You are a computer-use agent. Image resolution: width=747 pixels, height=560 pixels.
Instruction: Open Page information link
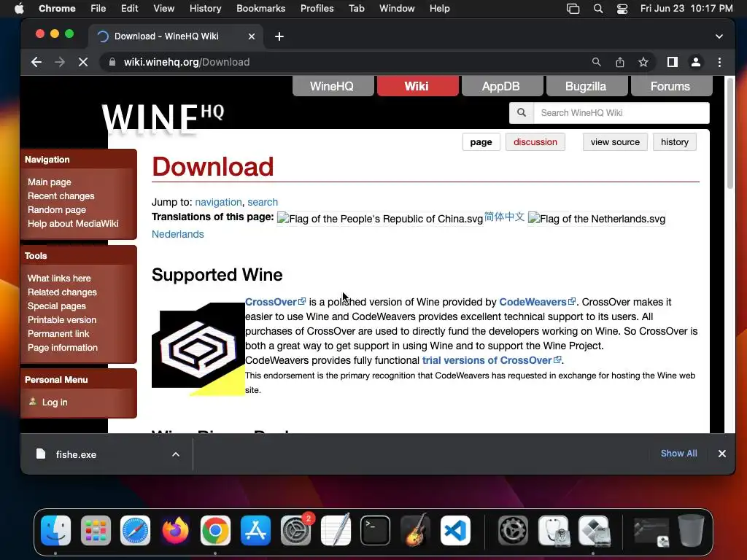[63, 348]
